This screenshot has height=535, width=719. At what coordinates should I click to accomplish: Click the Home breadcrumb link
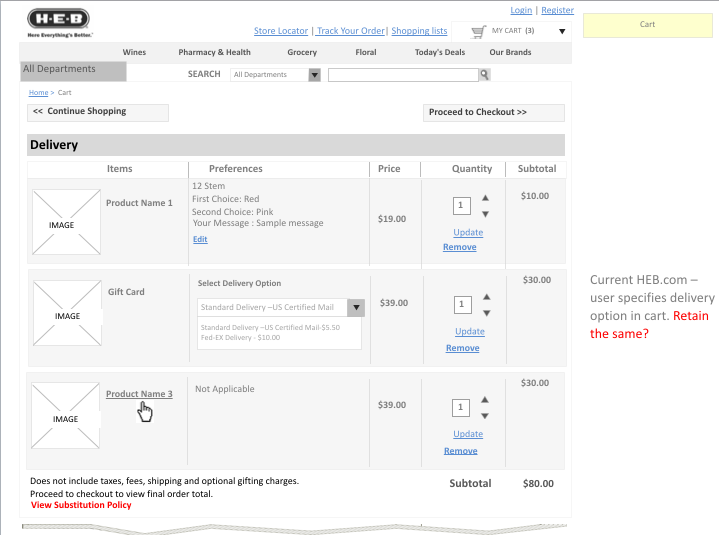(38, 93)
